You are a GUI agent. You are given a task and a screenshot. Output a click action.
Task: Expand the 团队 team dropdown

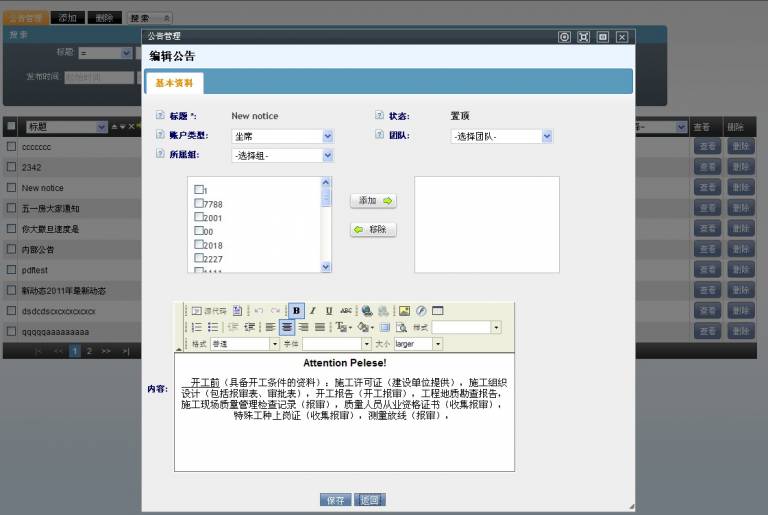tap(501, 136)
